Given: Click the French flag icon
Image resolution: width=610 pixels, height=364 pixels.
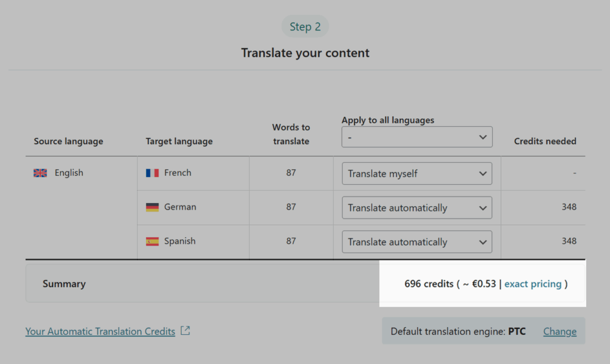Looking at the screenshot, I should click(x=152, y=173).
